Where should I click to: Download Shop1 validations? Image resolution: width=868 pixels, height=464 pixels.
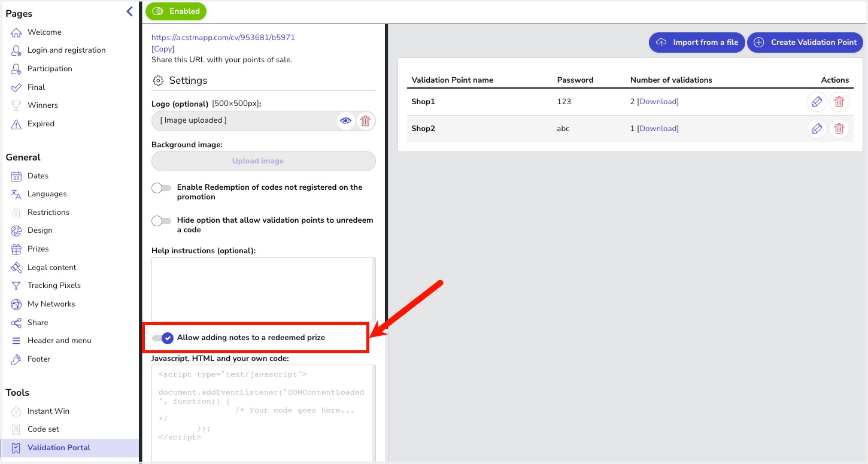click(658, 102)
